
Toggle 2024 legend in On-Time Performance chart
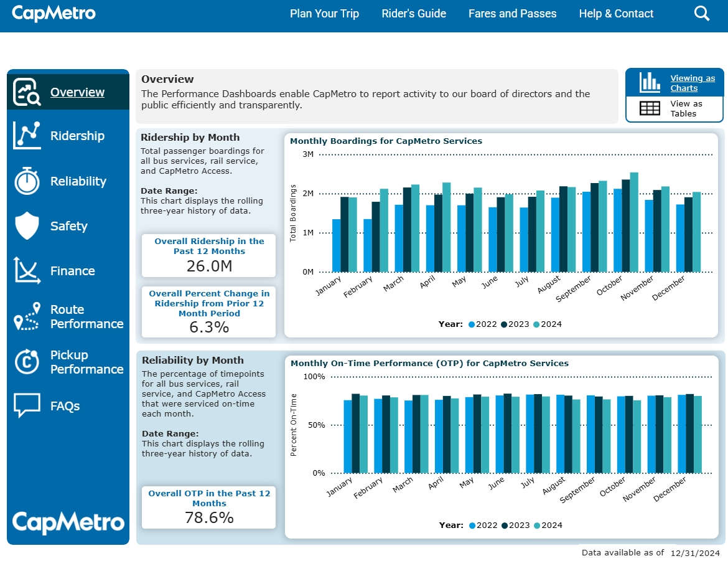tap(548, 525)
